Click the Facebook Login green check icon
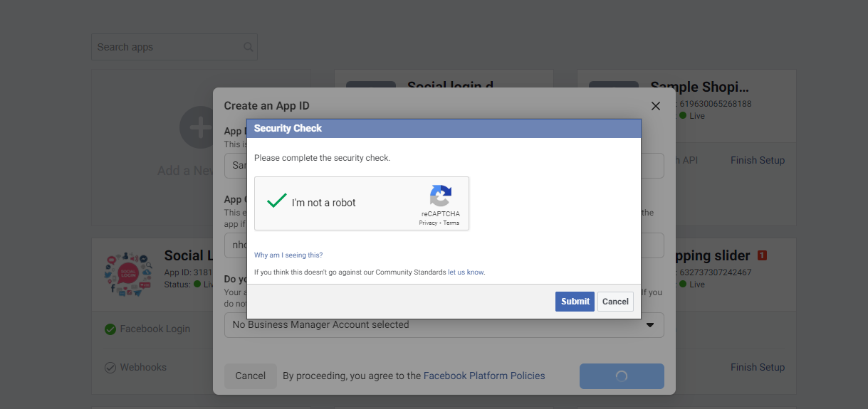This screenshot has height=409, width=868. [110, 329]
